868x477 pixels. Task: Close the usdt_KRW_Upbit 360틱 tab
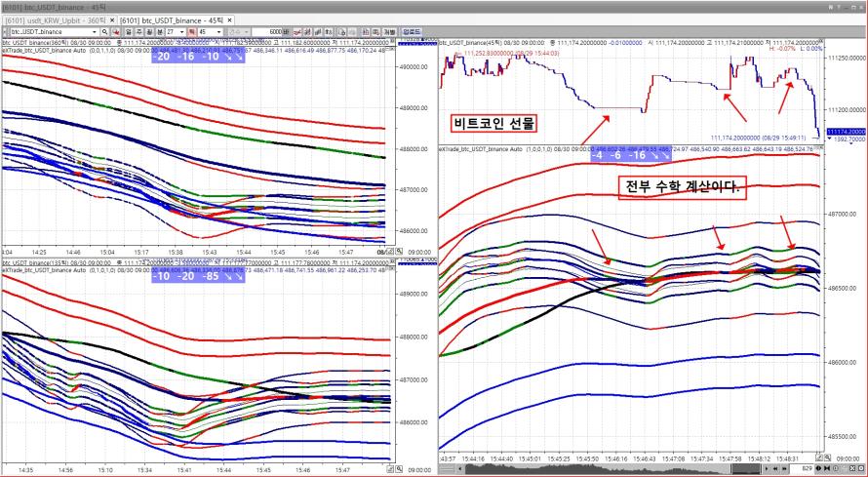[x=112, y=20]
